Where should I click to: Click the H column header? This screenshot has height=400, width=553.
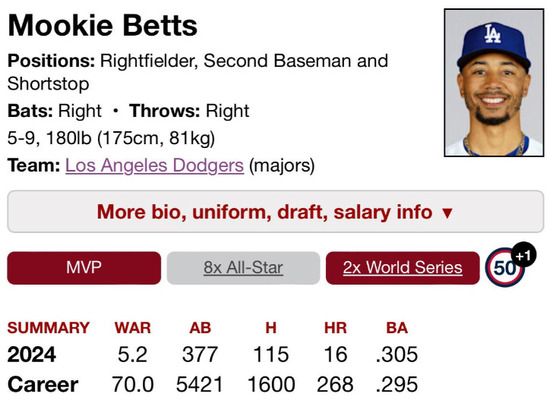pos(271,328)
